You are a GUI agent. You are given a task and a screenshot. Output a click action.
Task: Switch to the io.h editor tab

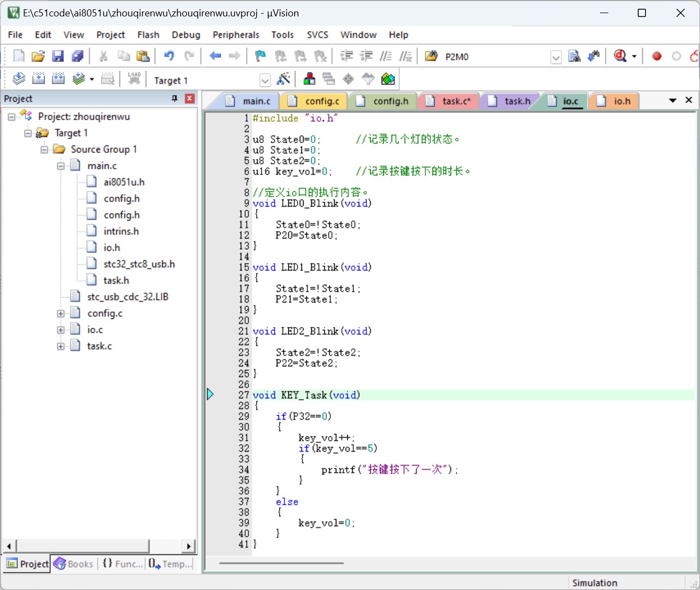point(614,101)
